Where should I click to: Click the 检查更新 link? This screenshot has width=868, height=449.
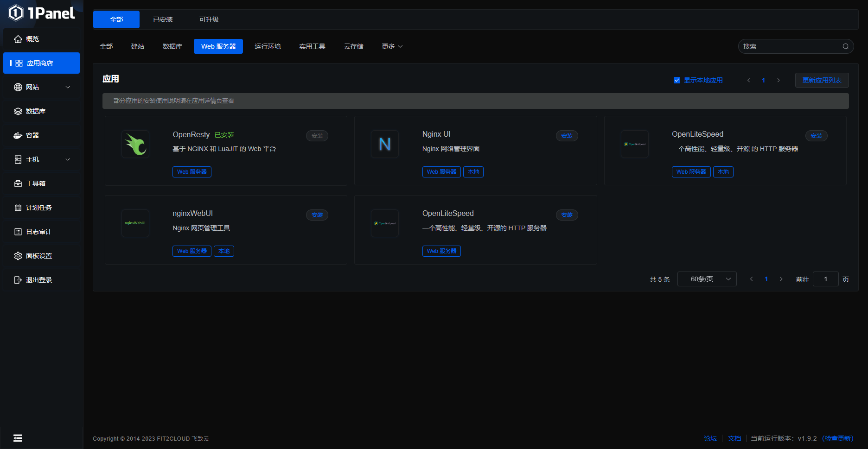838,438
